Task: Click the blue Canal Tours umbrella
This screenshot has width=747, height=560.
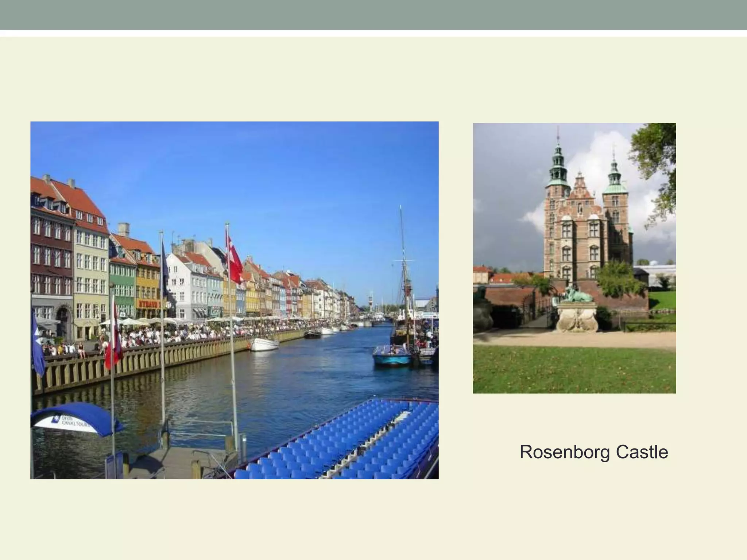Action: 74,419
